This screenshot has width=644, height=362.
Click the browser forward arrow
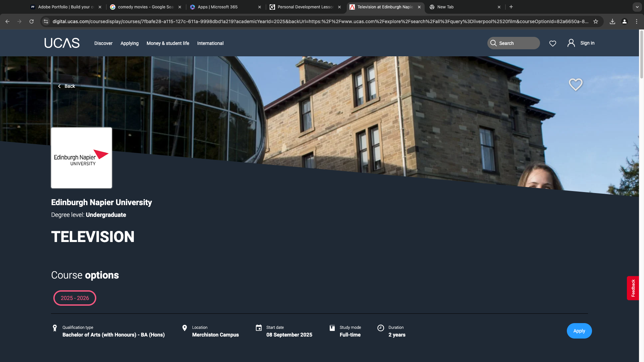coord(19,21)
